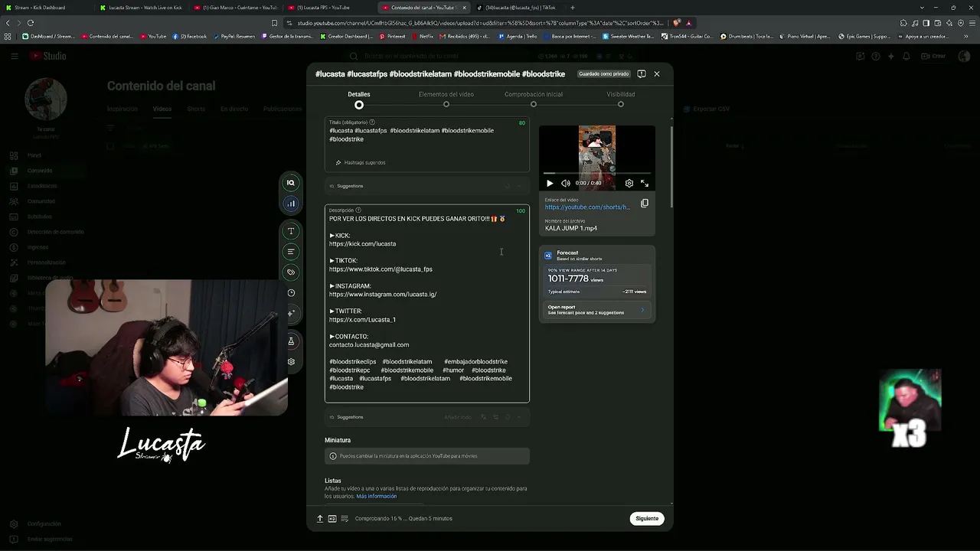
Task: Open the vidIQ clock tool
Action: pyautogui.click(x=291, y=293)
